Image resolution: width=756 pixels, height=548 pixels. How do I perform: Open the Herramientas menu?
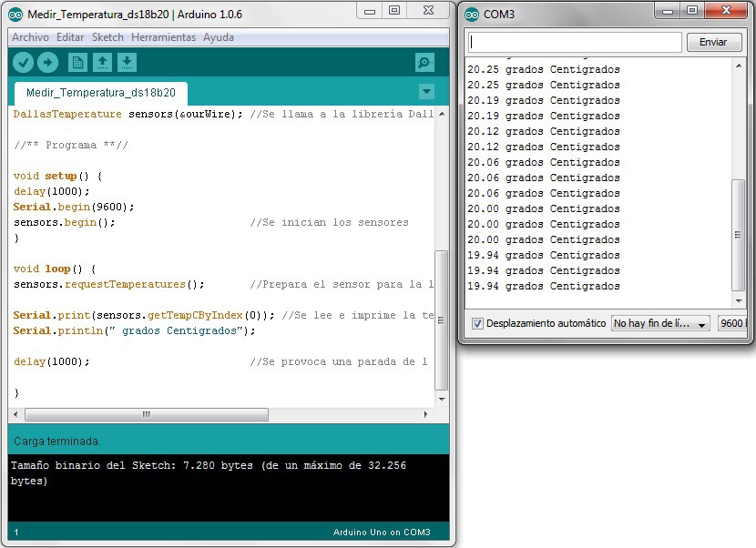(x=163, y=37)
